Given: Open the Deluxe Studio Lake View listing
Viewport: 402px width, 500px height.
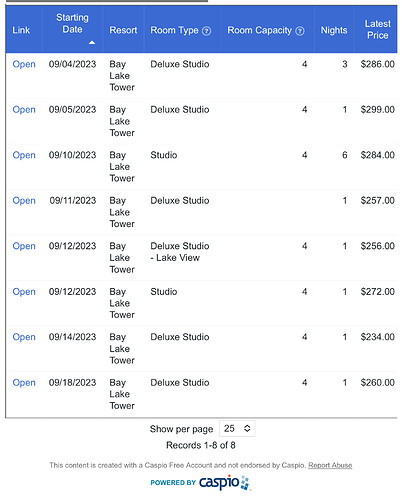Looking at the screenshot, I should pyautogui.click(x=24, y=246).
